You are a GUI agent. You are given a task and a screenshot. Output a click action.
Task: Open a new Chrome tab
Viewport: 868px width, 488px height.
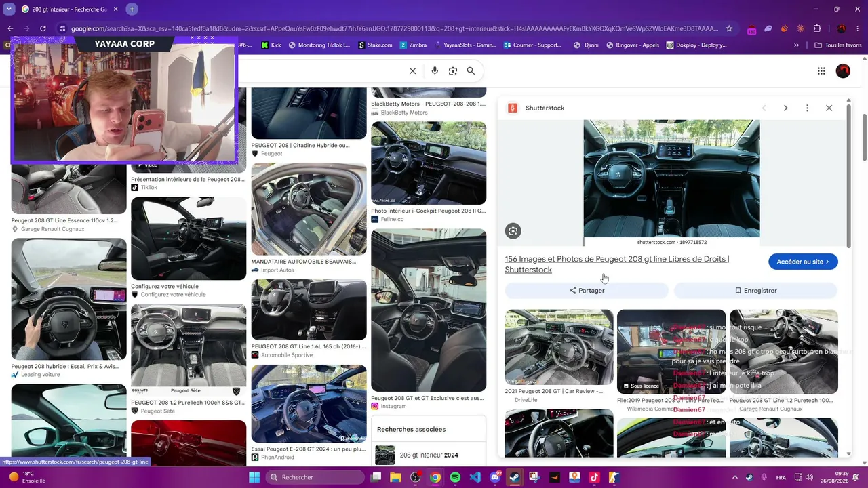click(132, 9)
